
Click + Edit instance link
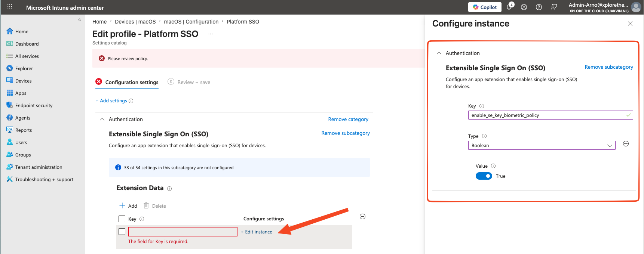tap(257, 232)
